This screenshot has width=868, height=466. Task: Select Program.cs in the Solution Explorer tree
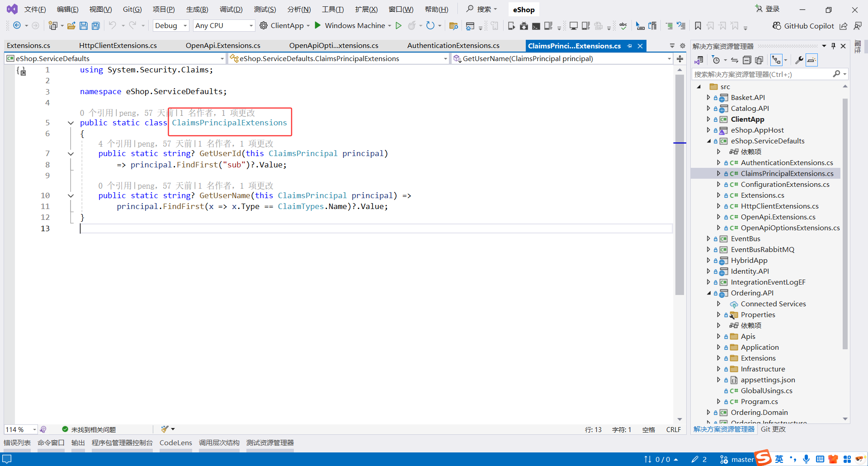(x=759, y=402)
